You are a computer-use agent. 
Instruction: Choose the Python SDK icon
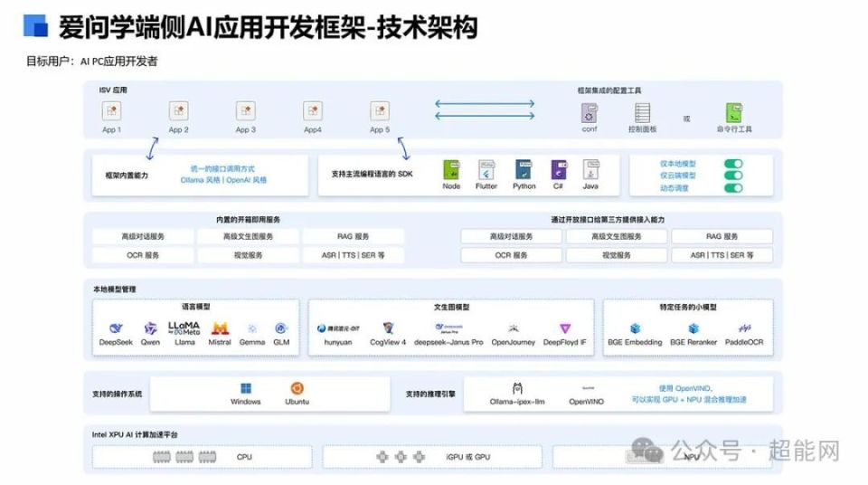click(x=524, y=169)
